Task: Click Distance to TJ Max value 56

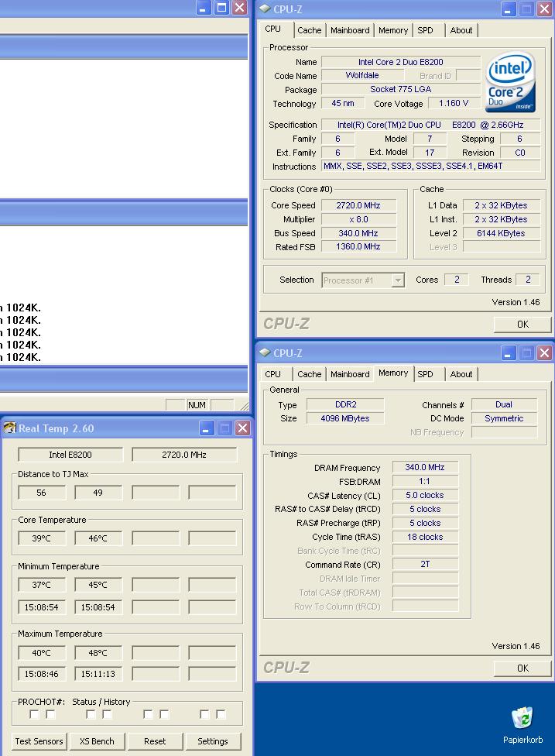Action: pos(42,493)
